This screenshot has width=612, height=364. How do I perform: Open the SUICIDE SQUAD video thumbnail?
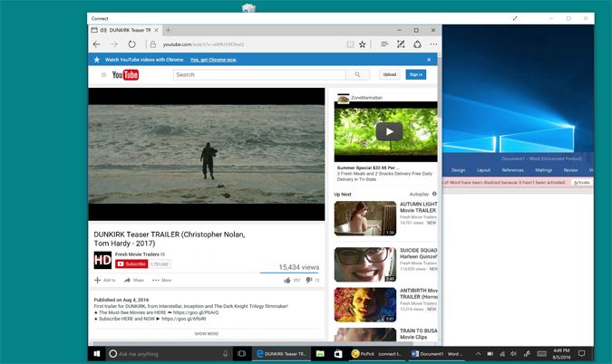click(365, 264)
